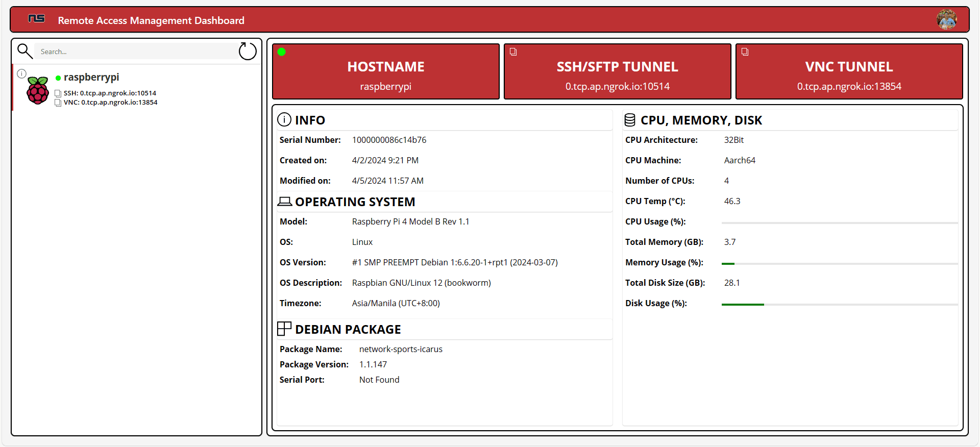Open the user profile avatar
Screen dimensions: 980x447
[946, 20]
